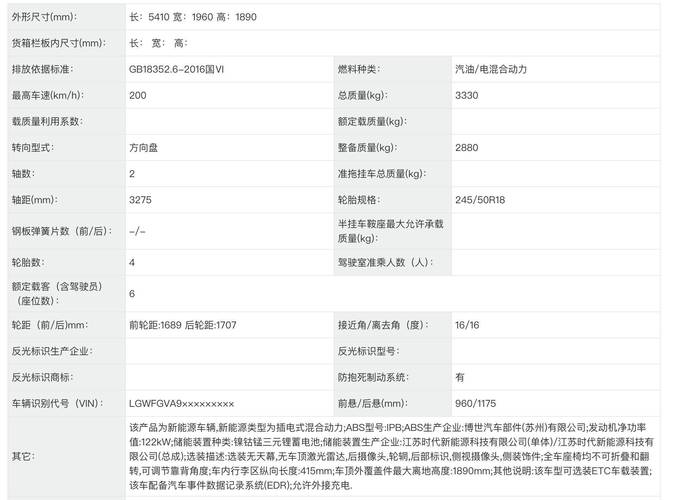
Task: Select the curb weight value 2880
Action: [467, 148]
